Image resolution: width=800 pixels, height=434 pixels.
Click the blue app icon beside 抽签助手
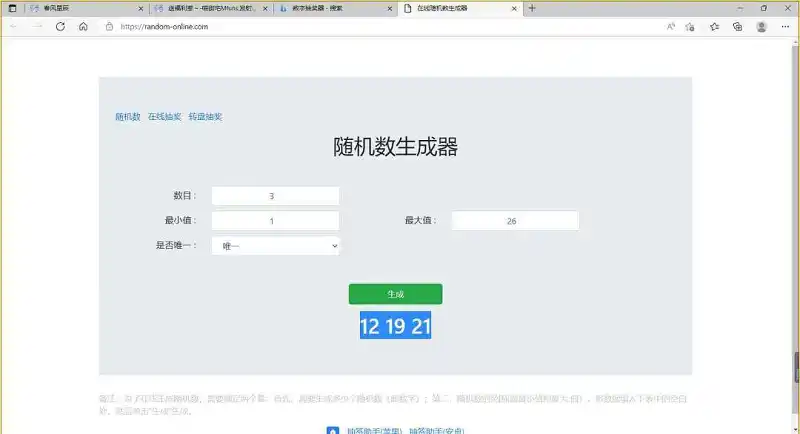333,431
